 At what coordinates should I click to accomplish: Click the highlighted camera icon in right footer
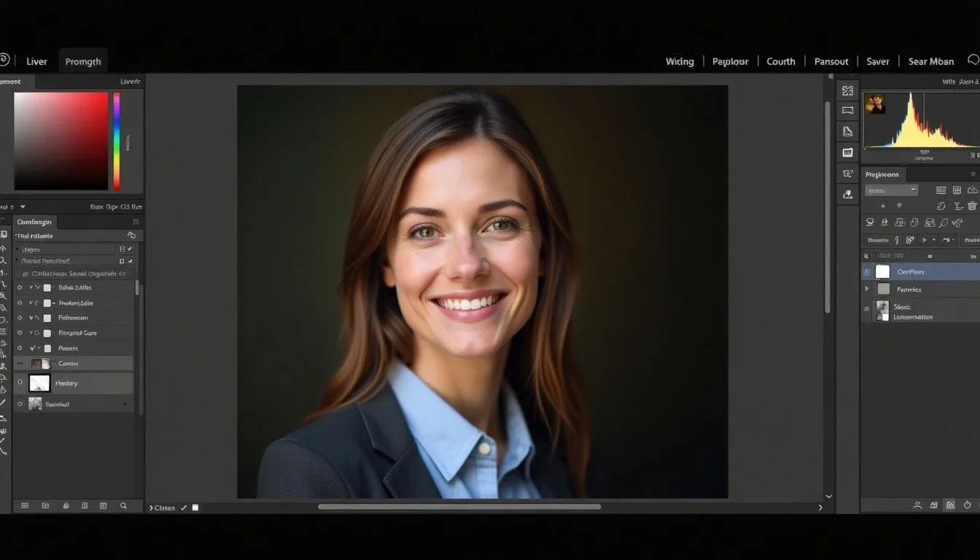949,505
